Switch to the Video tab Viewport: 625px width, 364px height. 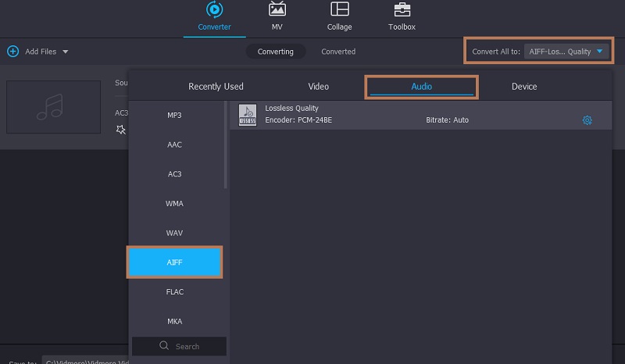click(318, 87)
